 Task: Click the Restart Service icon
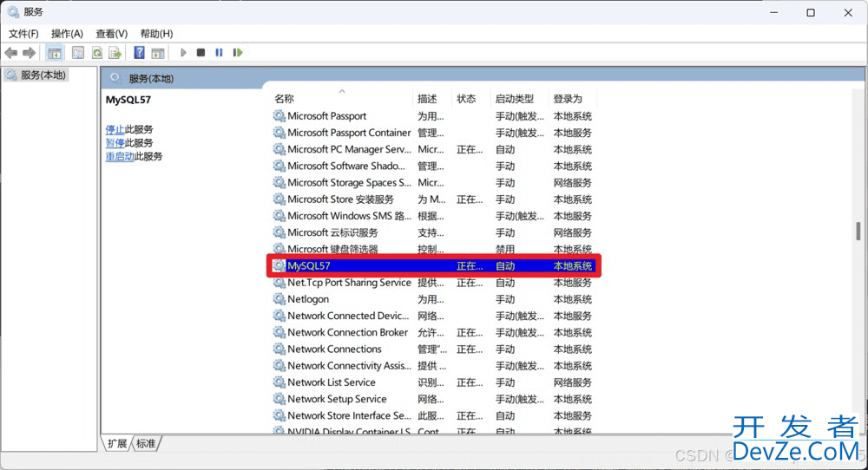(x=238, y=53)
